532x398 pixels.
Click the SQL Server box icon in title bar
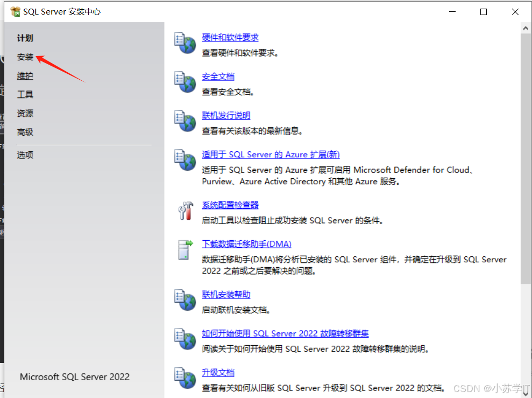tap(15, 11)
